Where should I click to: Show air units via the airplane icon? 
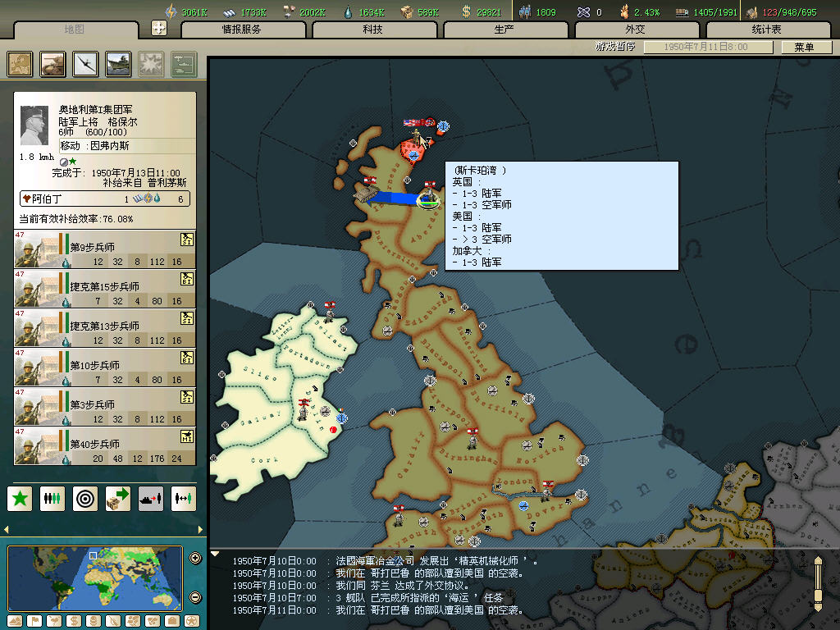pyautogui.click(x=85, y=64)
